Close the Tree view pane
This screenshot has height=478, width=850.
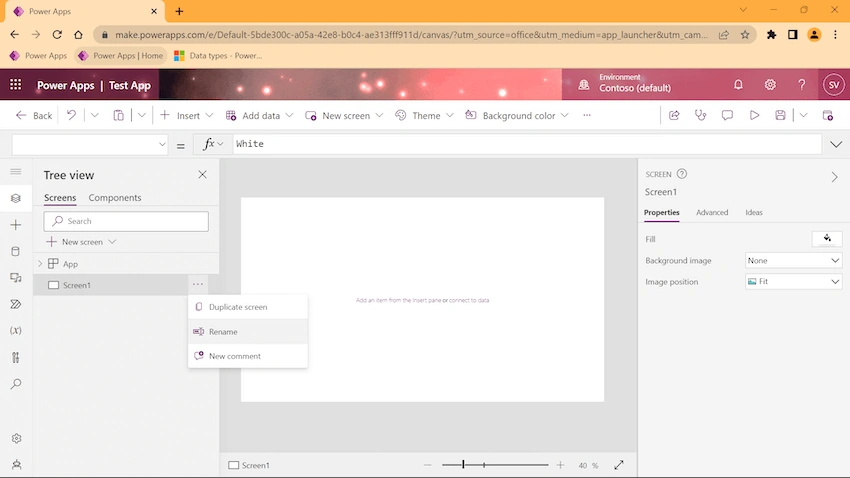click(202, 175)
